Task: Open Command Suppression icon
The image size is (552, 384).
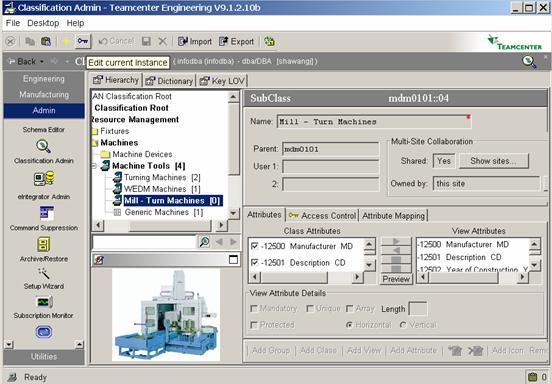Action: tap(44, 244)
